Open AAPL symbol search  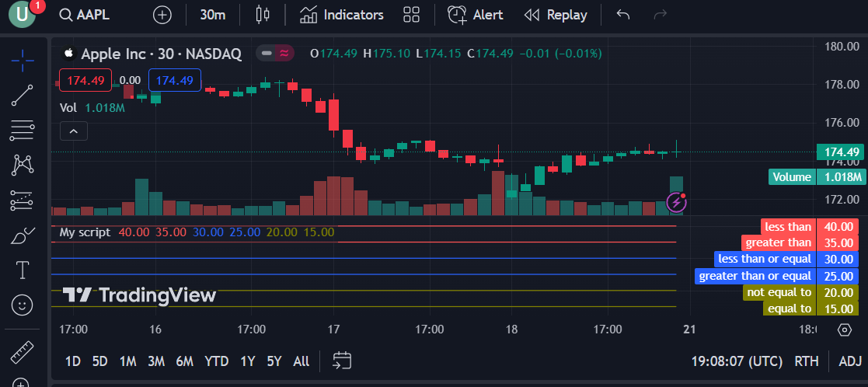pos(85,15)
